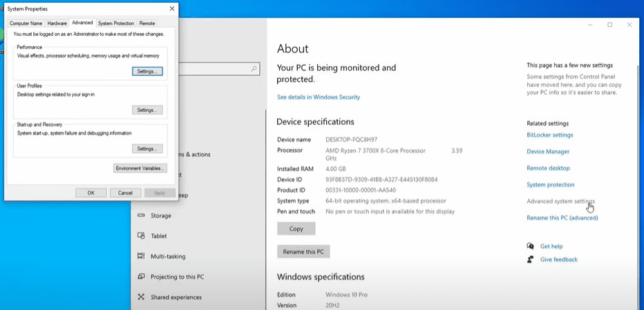Click the Rename this PC button
The height and width of the screenshot is (310, 644).
pos(303,252)
